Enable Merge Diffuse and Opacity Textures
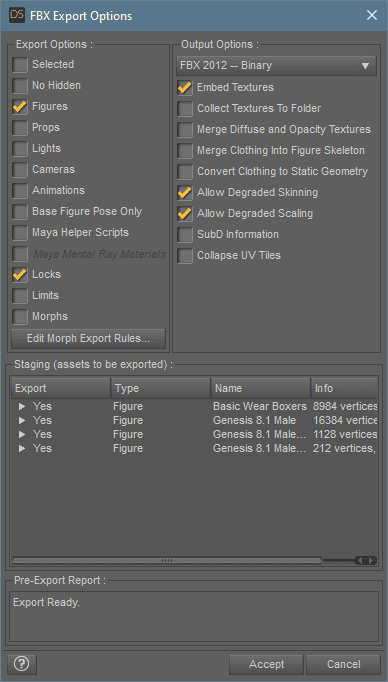The height and width of the screenshot is (682, 388). 185,130
